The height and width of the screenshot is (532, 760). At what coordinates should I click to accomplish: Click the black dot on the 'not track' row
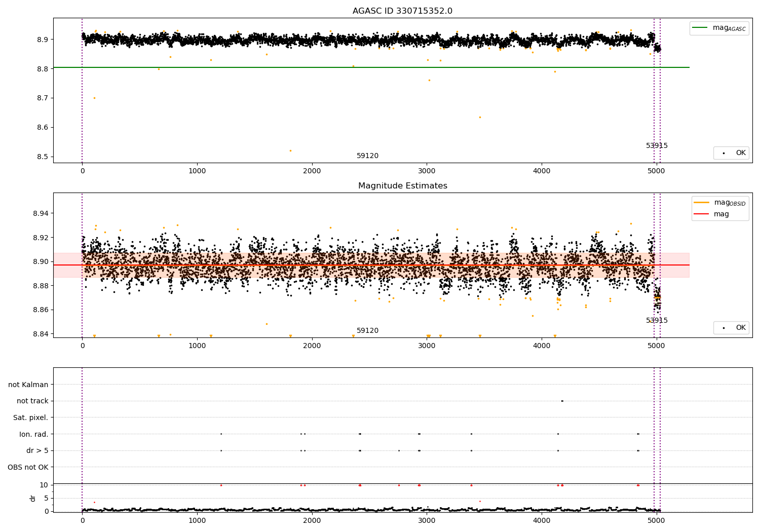pos(562,401)
